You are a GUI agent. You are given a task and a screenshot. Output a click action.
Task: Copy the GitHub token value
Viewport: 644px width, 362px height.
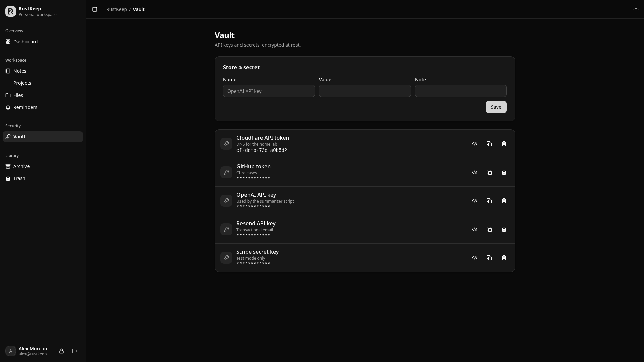(x=489, y=172)
